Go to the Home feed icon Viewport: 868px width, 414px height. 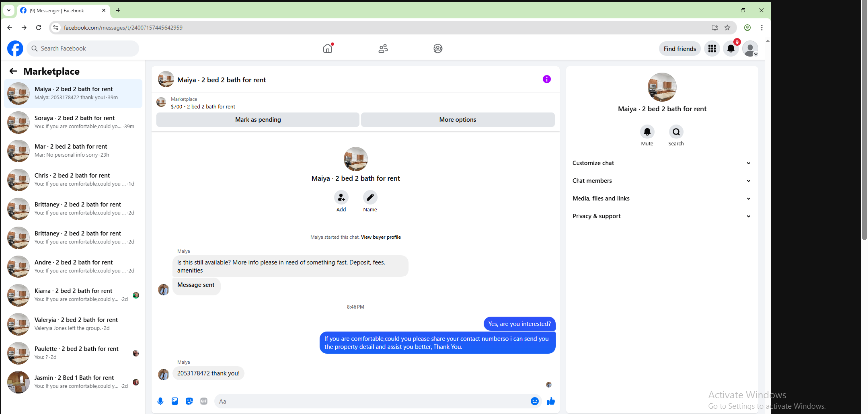[328, 48]
